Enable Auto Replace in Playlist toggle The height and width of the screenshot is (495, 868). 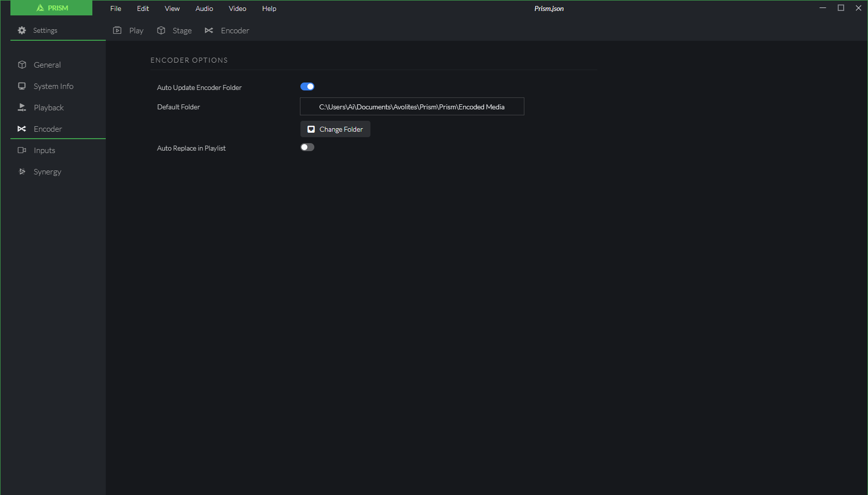(x=307, y=147)
